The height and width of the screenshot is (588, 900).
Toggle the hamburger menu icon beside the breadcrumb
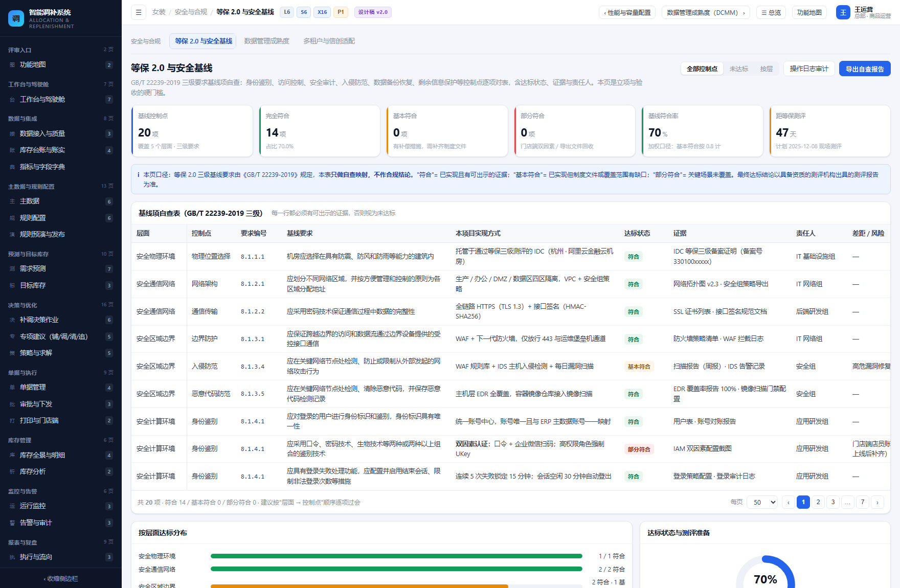pyautogui.click(x=138, y=12)
